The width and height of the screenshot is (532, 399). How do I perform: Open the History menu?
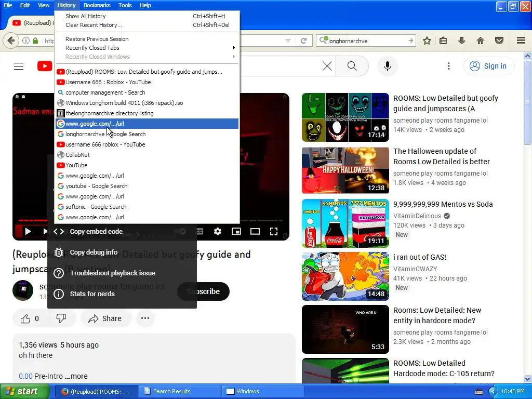[66, 5]
